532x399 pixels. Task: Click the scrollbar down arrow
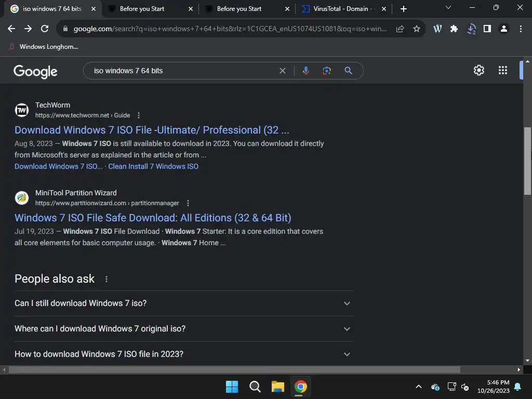pos(527,361)
